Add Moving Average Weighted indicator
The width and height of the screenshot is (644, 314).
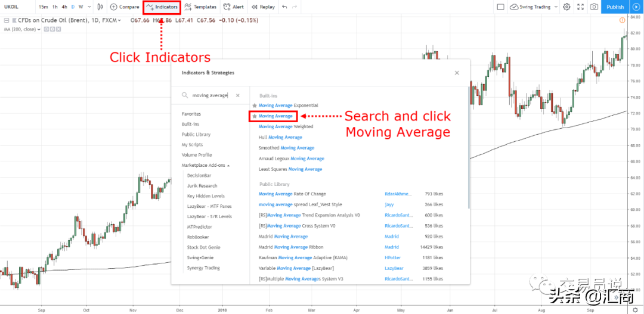[x=286, y=126]
